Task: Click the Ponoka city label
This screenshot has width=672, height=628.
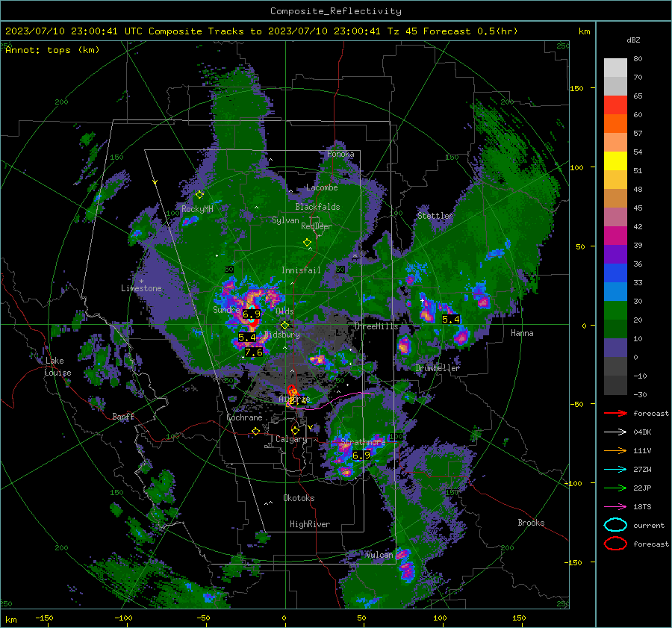Action: [340, 154]
